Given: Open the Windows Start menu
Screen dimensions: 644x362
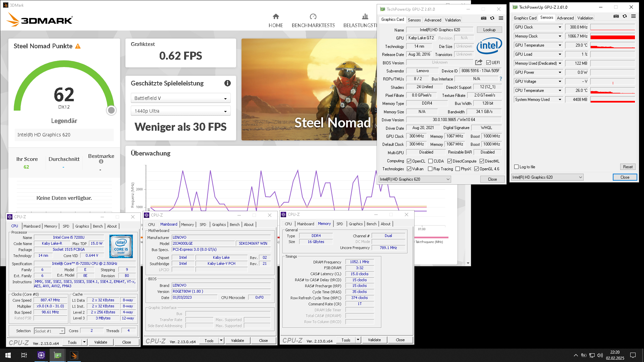Looking at the screenshot, I should point(8,355).
